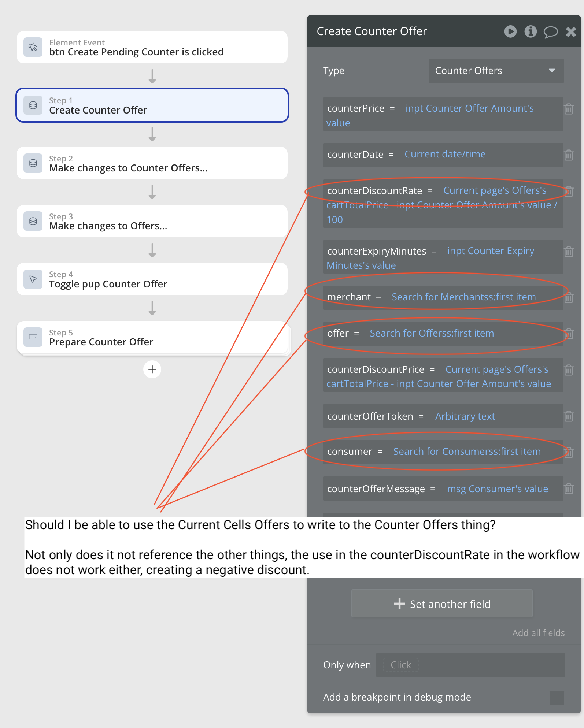Select the btn Create Pending Counter is clicked event
The width and height of the screenshot is (584, 728).
(152, 47)
